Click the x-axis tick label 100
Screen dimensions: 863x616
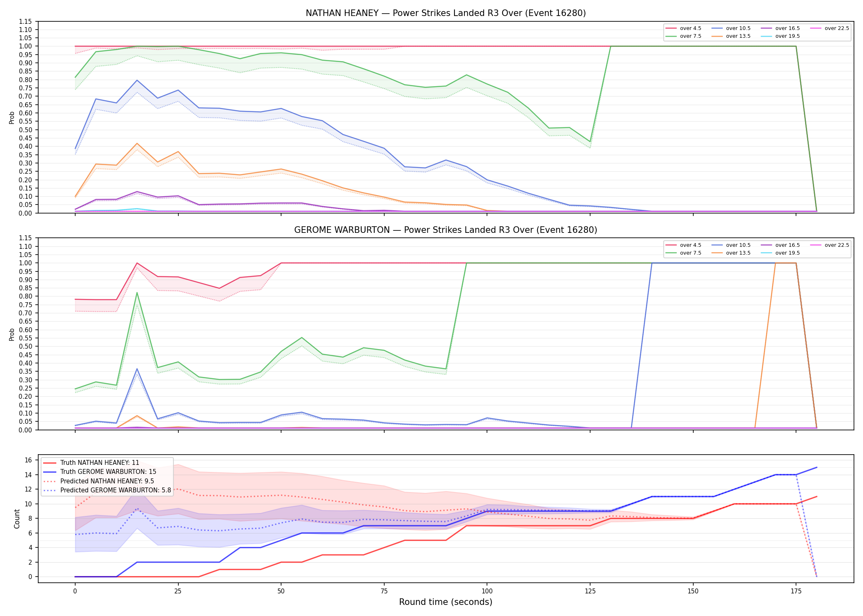(x=487, y=591)
